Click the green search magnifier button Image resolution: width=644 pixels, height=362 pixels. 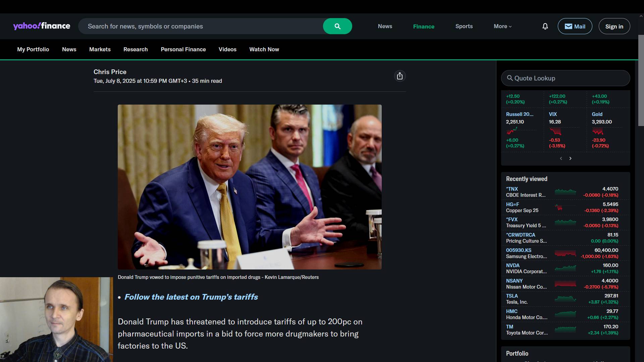[x=337, y=26]
